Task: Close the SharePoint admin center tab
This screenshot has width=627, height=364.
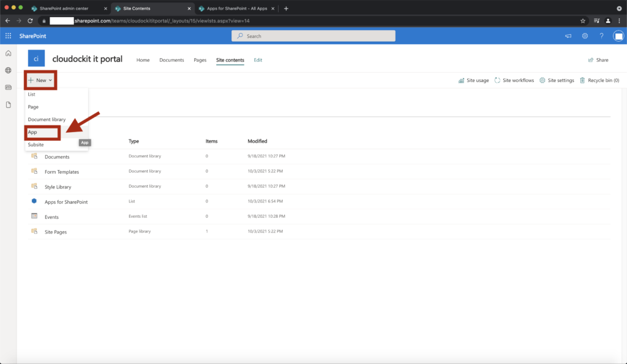Action: 105,9
